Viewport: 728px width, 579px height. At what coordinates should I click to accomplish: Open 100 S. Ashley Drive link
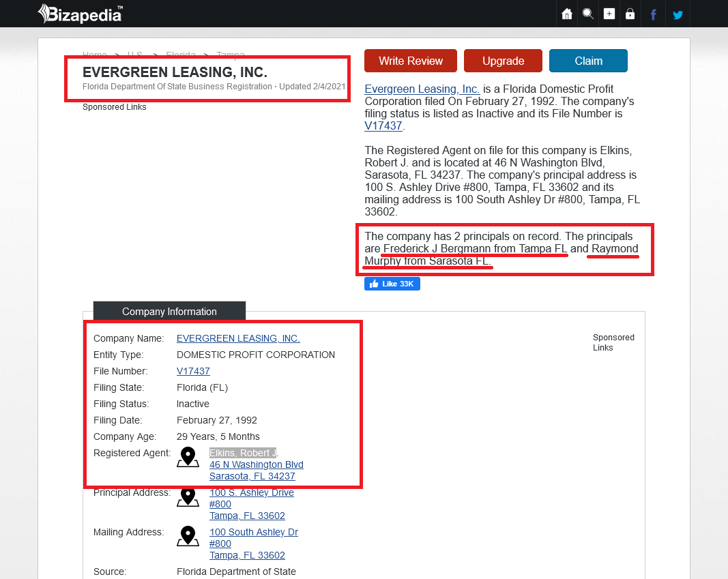click(x=252, y=492)
